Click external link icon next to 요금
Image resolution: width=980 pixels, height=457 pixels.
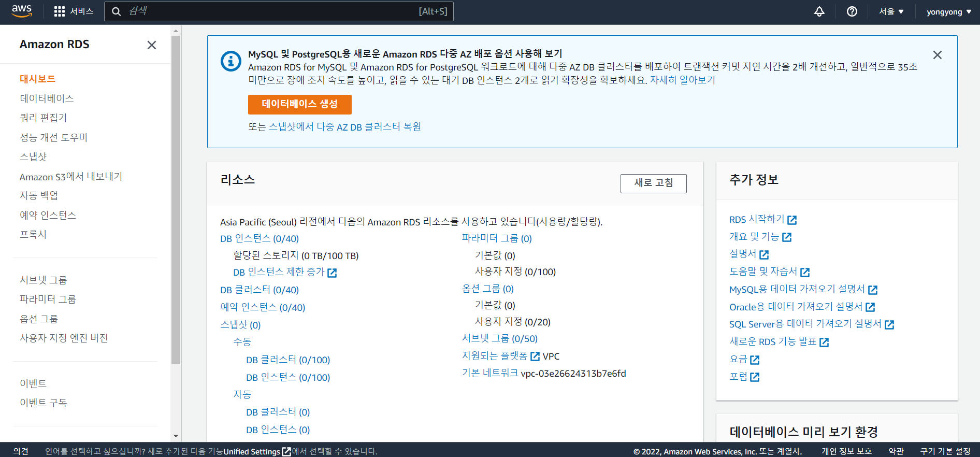755,360
